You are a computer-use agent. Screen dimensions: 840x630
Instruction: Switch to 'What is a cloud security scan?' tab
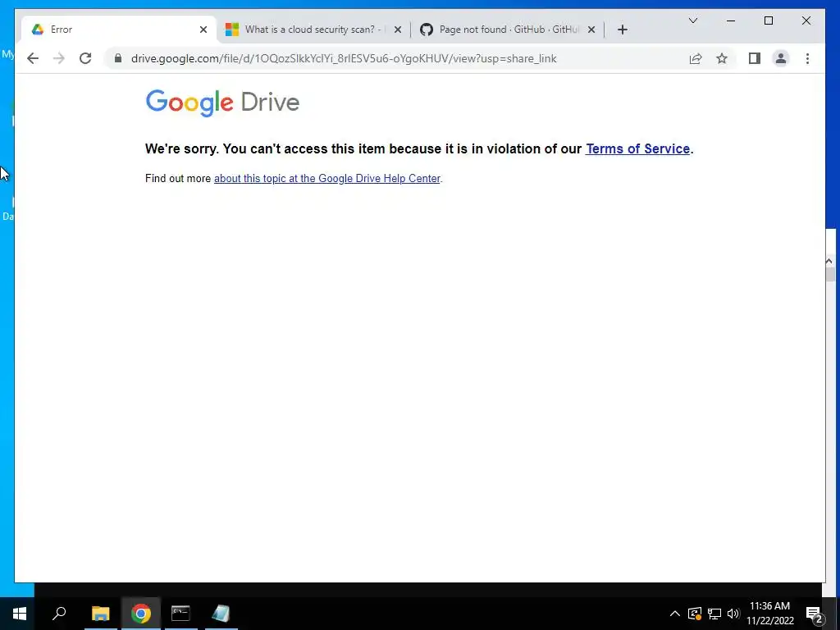(314, 30)
